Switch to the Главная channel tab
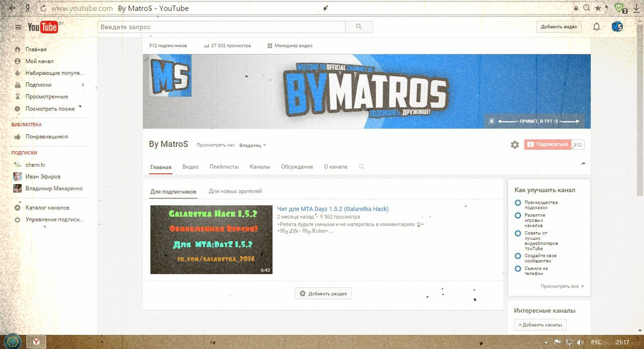 click(160, 167)
